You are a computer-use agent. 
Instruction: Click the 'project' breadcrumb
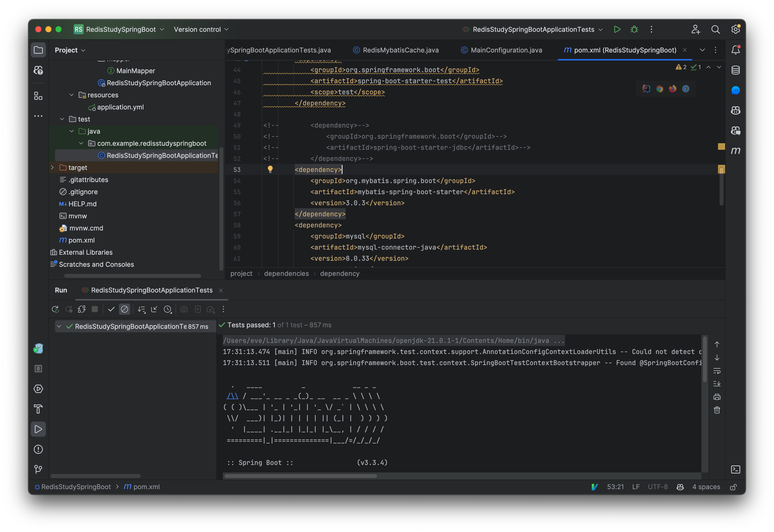click(241, 274)
